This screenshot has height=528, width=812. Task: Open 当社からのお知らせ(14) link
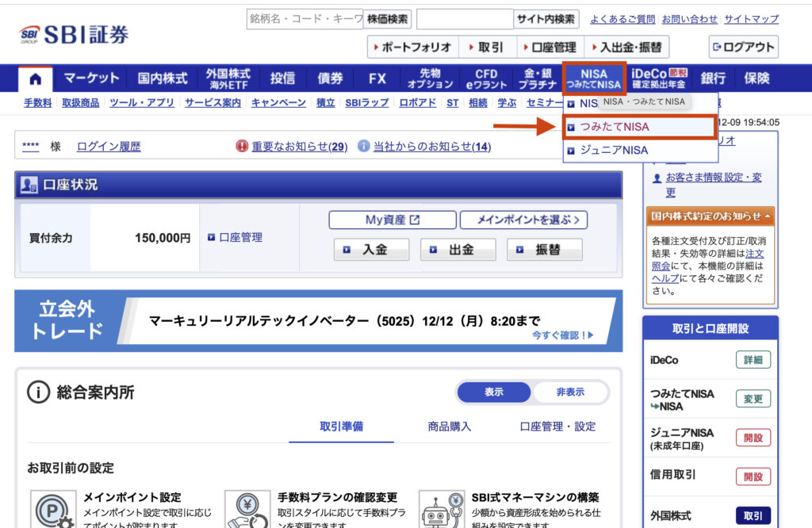tap(432, 147)
